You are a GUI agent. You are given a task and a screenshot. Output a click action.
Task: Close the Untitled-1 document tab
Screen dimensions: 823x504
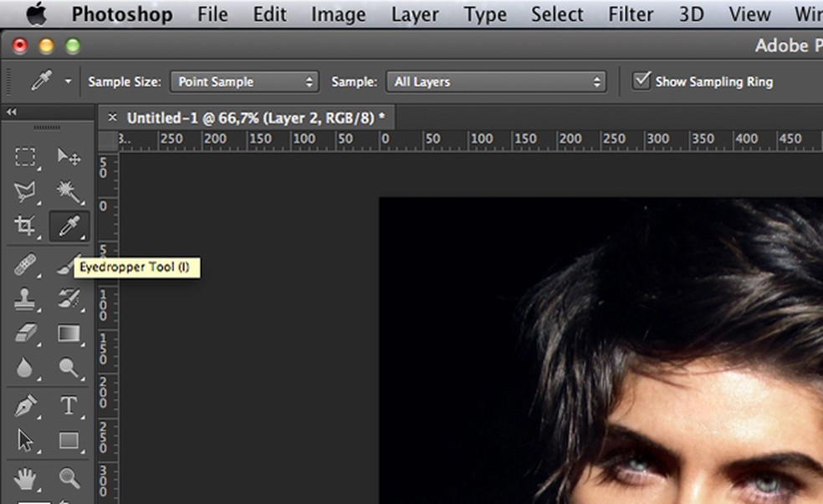[x=112, y=118]
